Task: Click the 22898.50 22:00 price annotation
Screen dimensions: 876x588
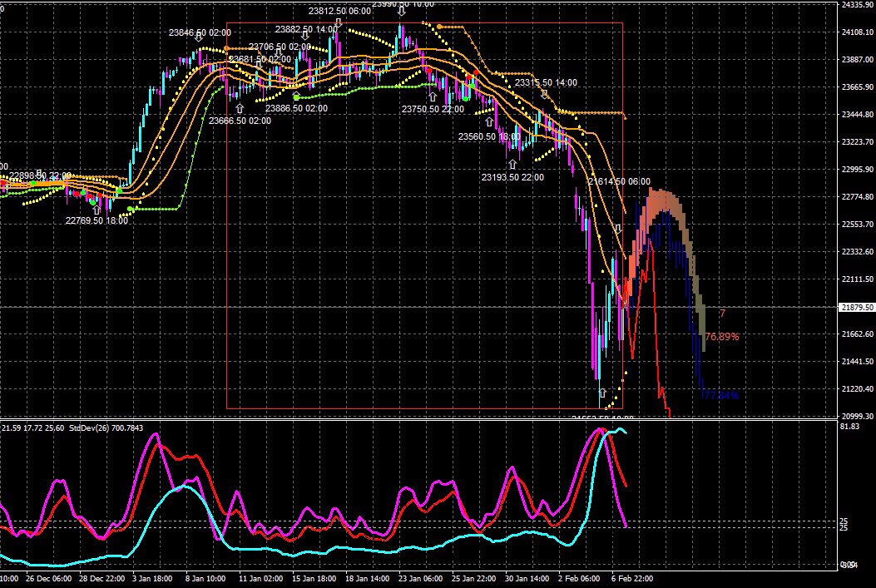Action: 40,175
